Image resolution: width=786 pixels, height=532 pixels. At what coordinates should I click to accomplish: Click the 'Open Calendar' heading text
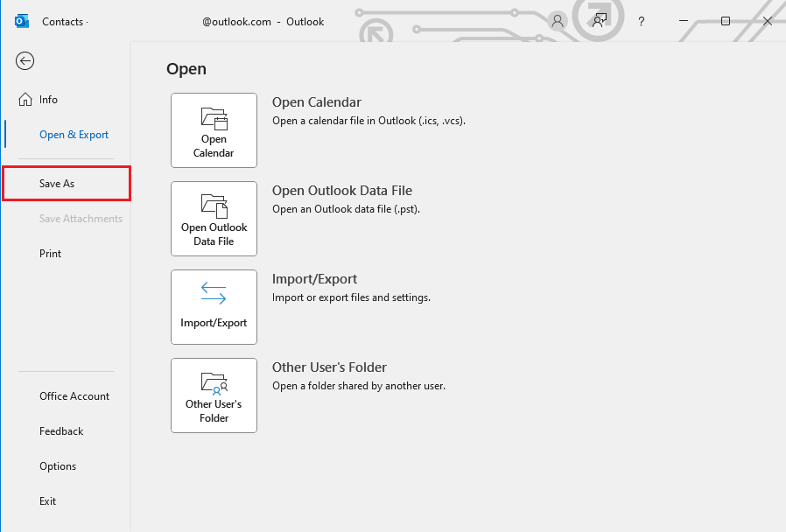tap(316, 102)
